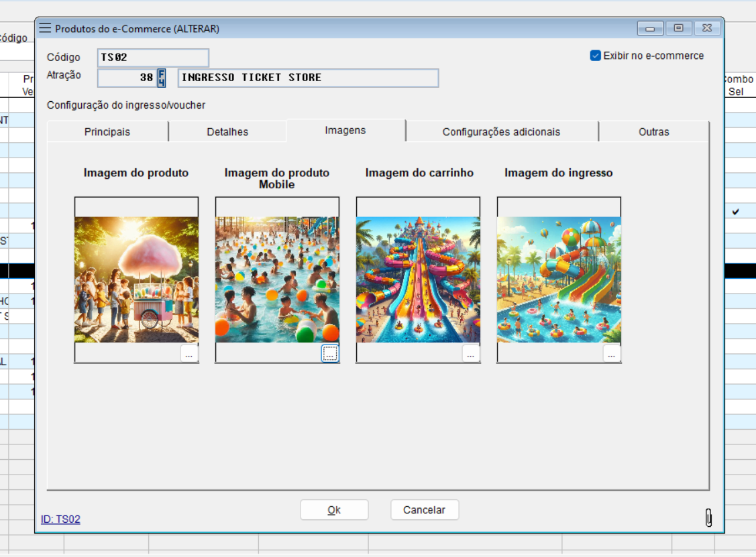Viewport: 756px width, 557px height.
Task: Select the water slide cart image
Action: pyautogui.click(x=418, y=280)
